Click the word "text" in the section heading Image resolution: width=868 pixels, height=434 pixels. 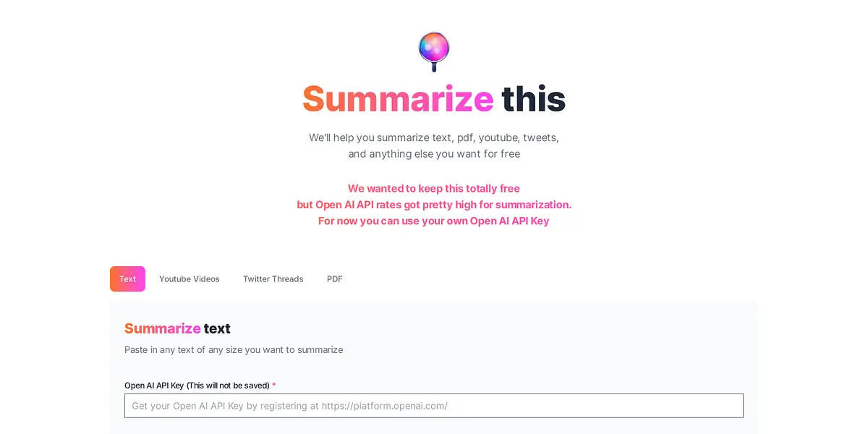click(x=217, y=328)
